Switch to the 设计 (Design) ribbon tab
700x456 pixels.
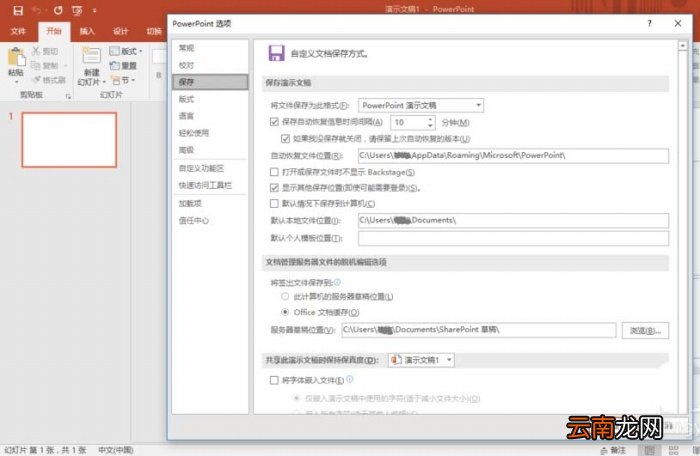[121, 31]
